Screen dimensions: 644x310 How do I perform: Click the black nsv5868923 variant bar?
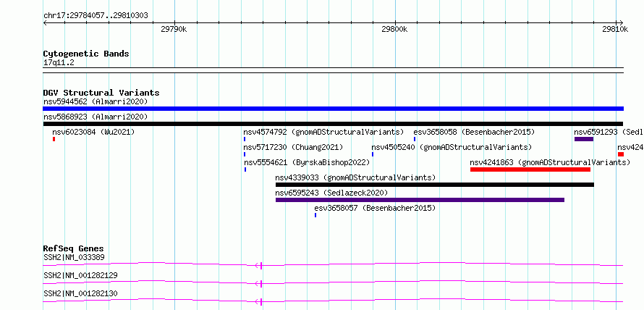[x=333, y=124]
